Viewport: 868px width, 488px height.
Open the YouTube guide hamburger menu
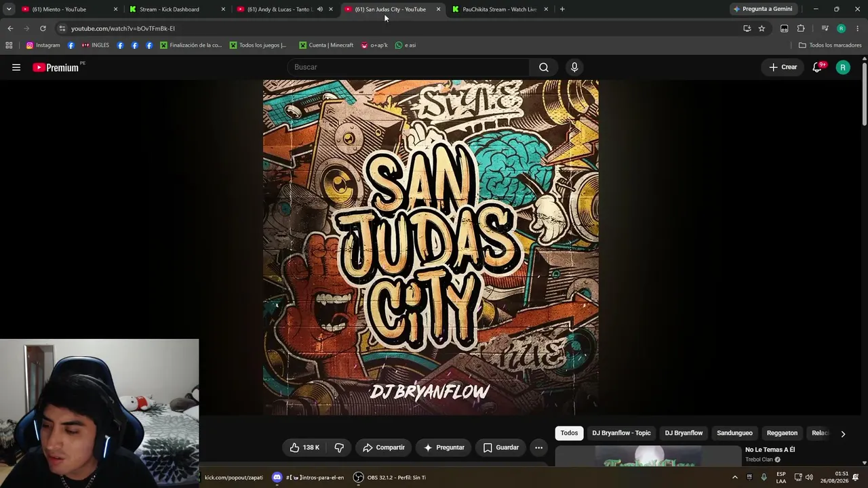(x=16, y=67)
